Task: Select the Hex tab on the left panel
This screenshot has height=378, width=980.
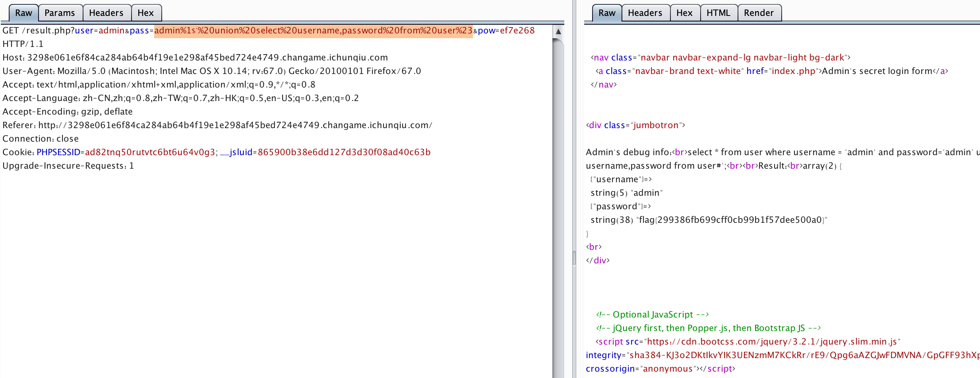Action: point(146,13)
